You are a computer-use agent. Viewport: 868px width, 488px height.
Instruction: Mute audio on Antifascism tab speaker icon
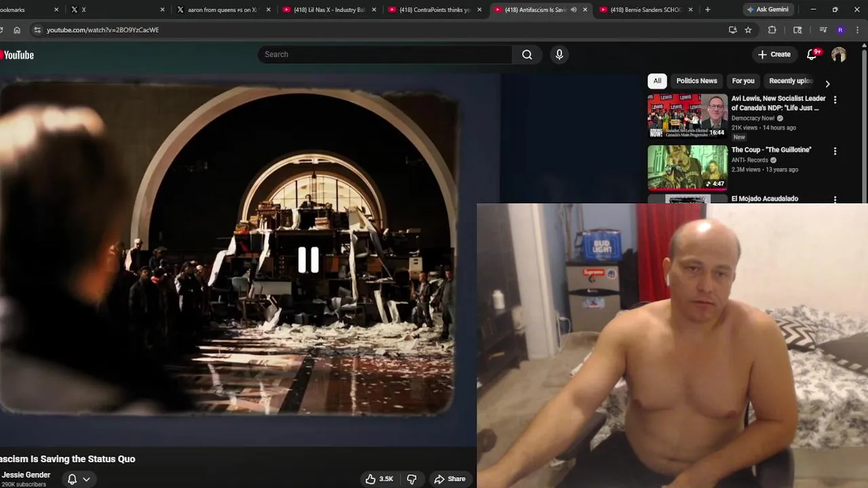[574, 9]
